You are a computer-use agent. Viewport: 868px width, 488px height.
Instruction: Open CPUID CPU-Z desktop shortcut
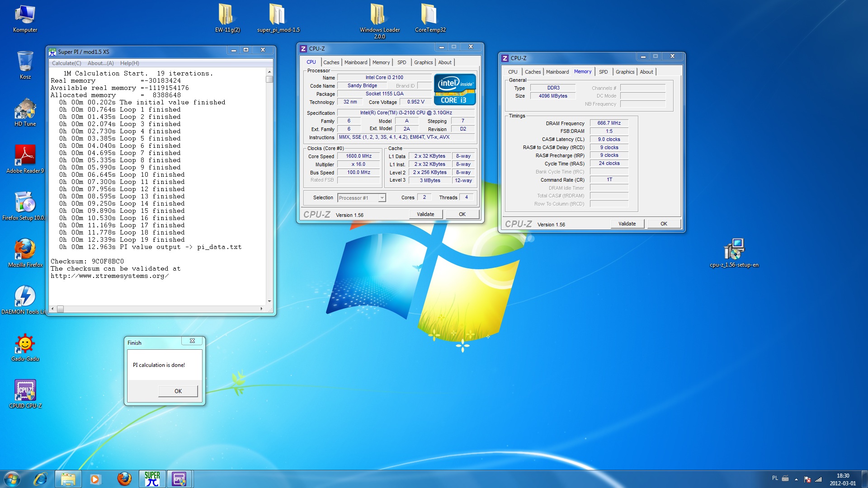tap(25, 394)
